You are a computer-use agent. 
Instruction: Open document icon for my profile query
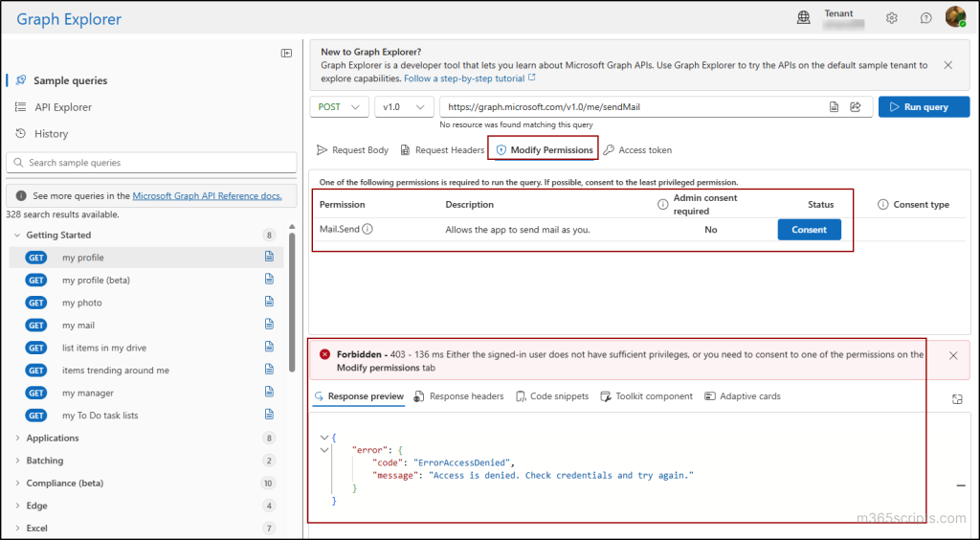[269, 257]
